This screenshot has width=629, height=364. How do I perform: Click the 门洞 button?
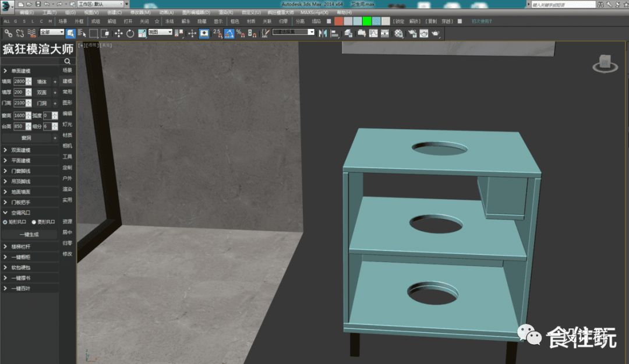[x=42, y=103]
